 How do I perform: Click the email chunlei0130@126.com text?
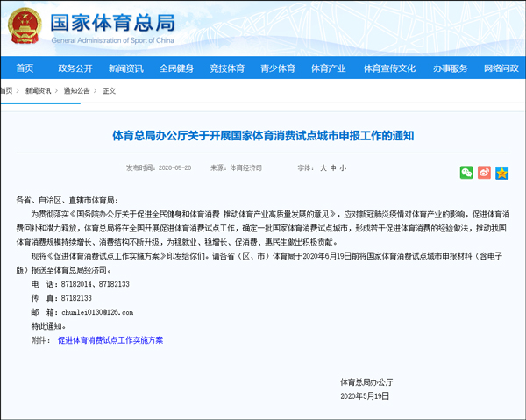tap(97, 312)
